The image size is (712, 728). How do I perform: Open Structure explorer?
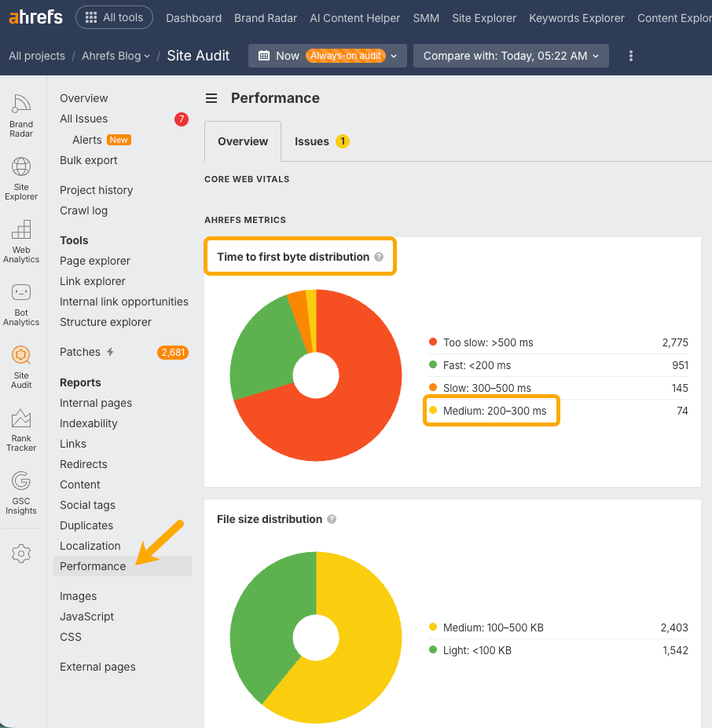pyautogui.click(x=105, y=322)
